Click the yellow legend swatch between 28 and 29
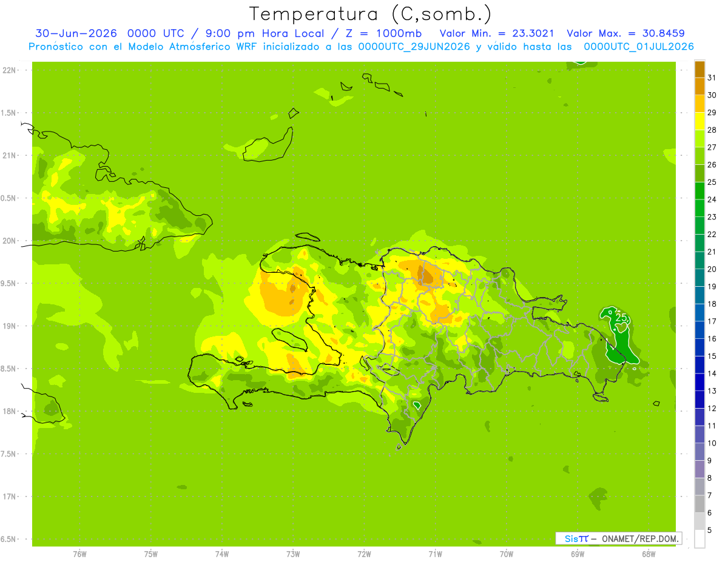The image size is (728, 562). (699, 121)
